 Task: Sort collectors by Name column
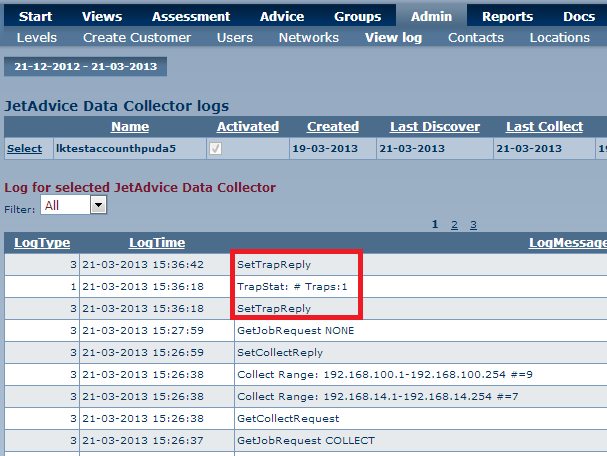130,127
